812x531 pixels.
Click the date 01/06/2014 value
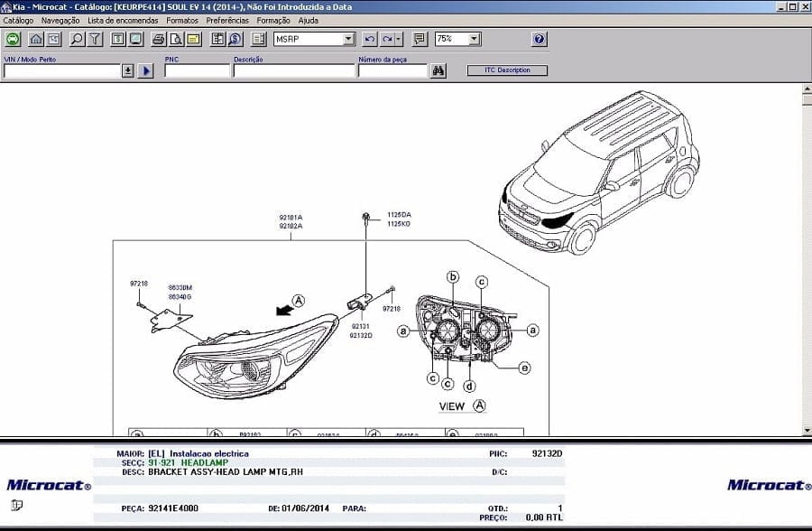305,508
